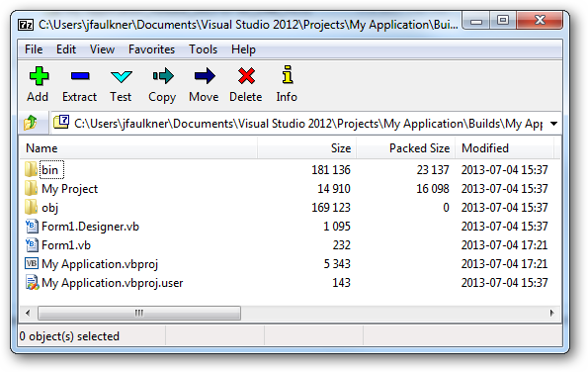Click the My Application.vbproj.user file icon
588x372 pixels.
point(32,283)
